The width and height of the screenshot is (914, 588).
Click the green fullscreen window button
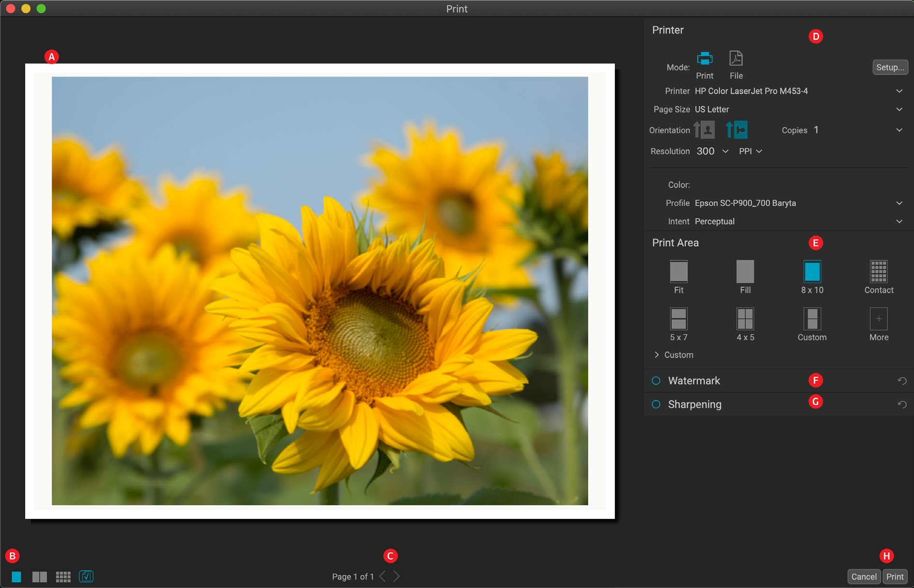[41, 9]
